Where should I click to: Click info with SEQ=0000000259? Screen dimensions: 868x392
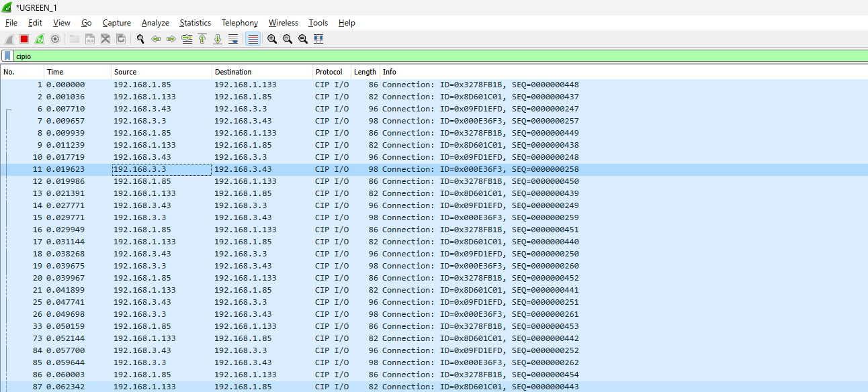(x=480, y=217)
